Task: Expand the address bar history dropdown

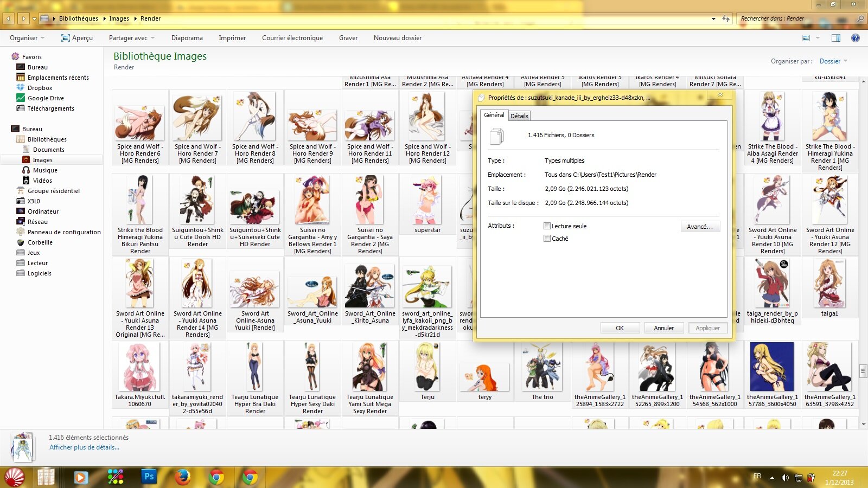Action: tap(713, 18)
